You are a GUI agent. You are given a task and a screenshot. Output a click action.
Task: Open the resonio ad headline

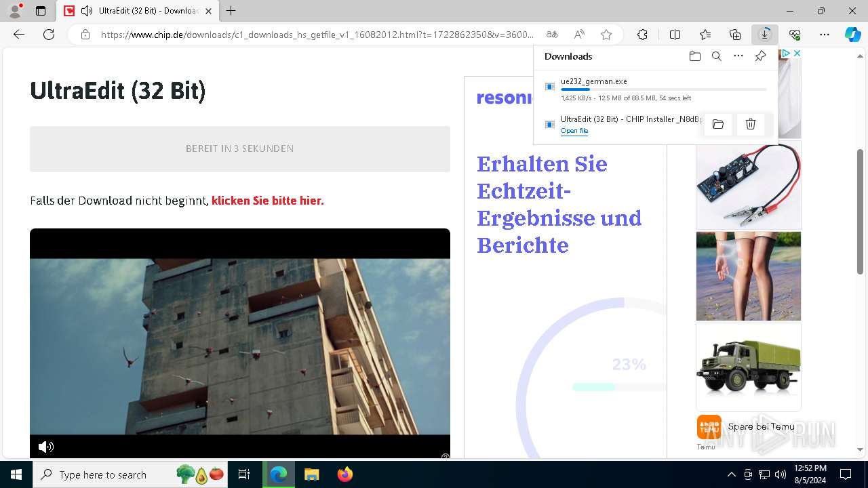[559, 205]
